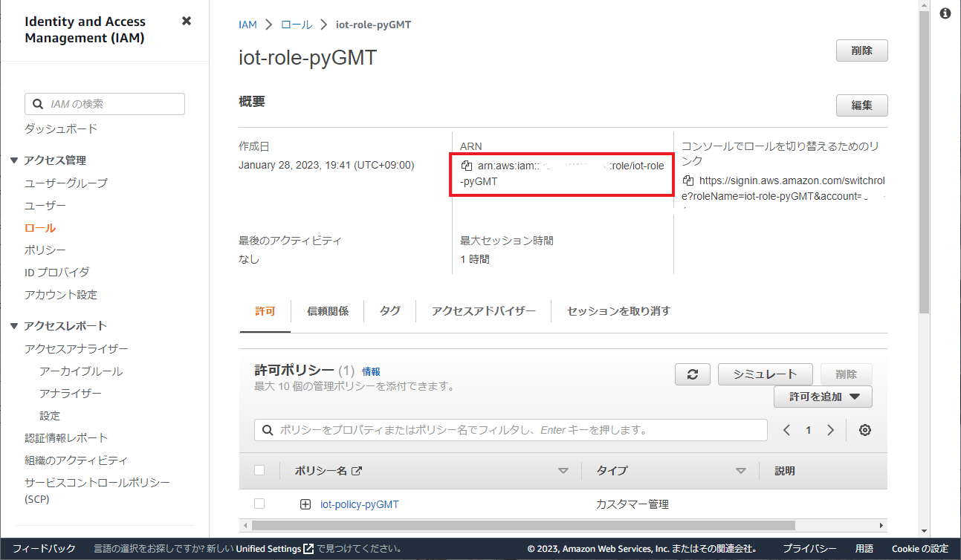Expand iot-policy-pyGMT details with plus icon
This screenshot has width=961, height=560.
point(305,504)
